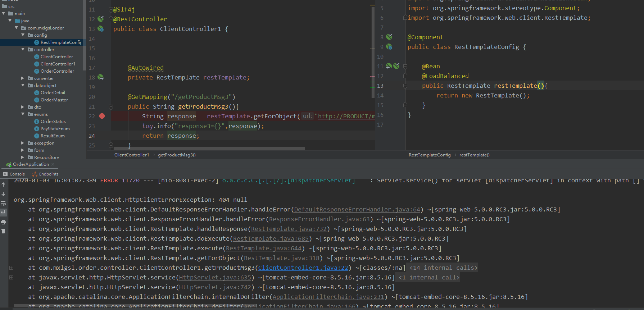Open DefaultResponseErrorHandler.java:64 stack link
This screenshot has height=310, width=644.
[x=357, y=209]
